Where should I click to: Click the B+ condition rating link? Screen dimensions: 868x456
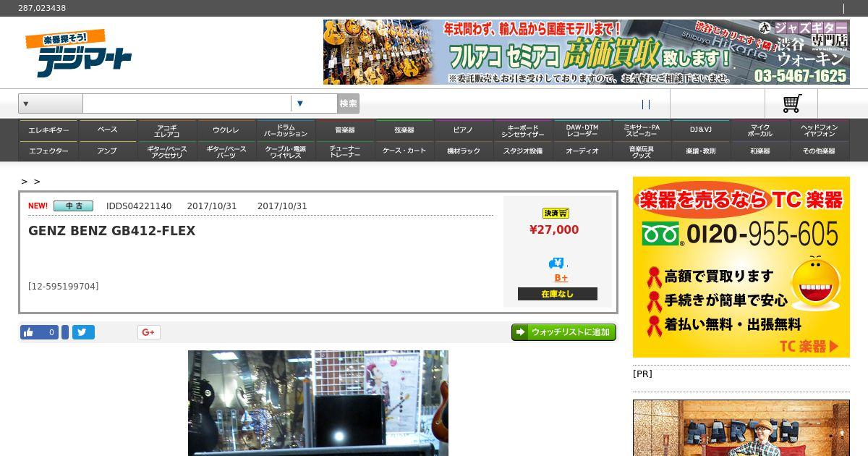coord(561,278)
